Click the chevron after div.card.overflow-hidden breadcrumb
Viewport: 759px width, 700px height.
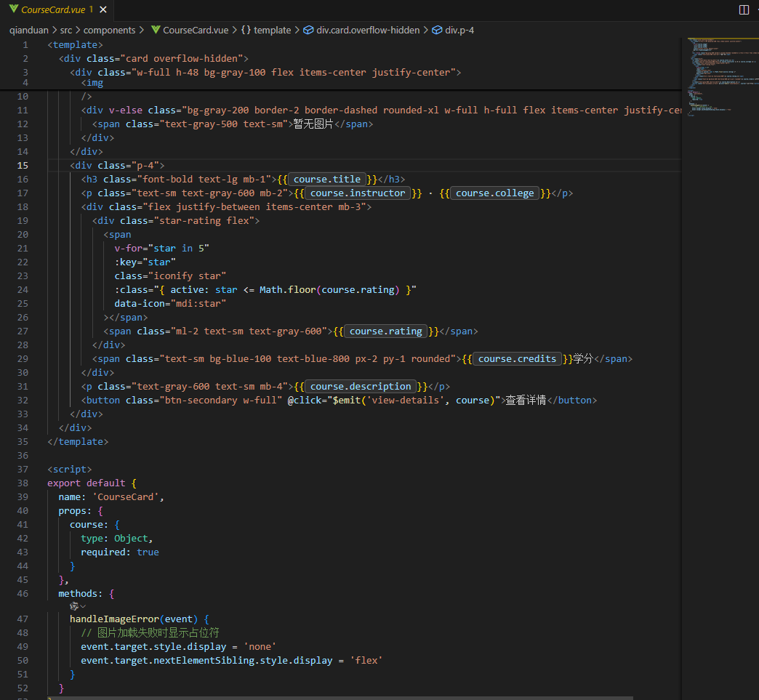(x=426, y=30)
